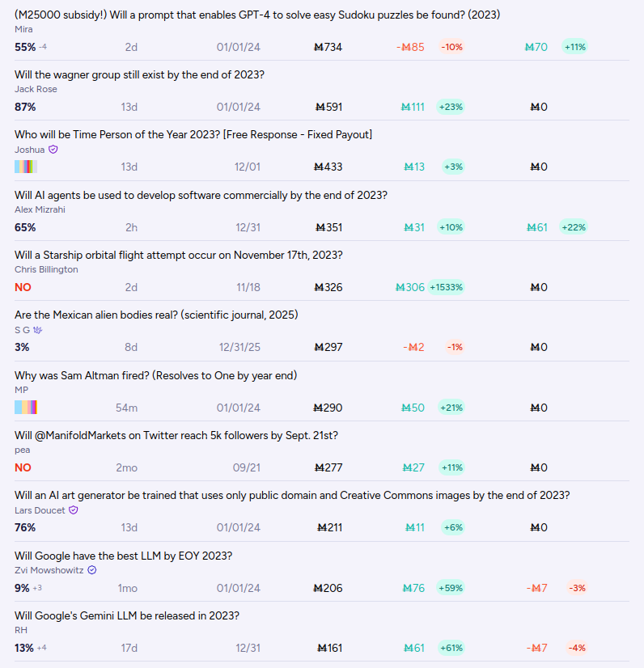This screenshot has width=644, height=668.
Task: Open the AI art generator public domain market
Action: (292, 496)
